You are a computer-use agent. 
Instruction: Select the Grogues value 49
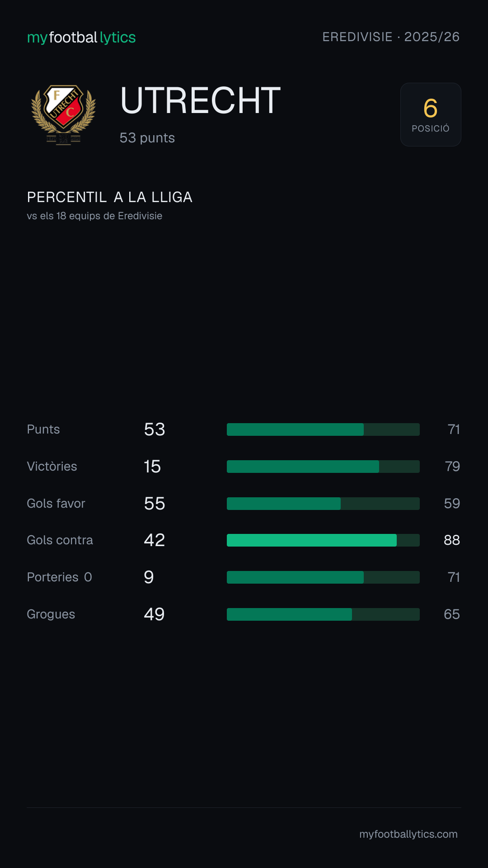(x=154, y=614)
